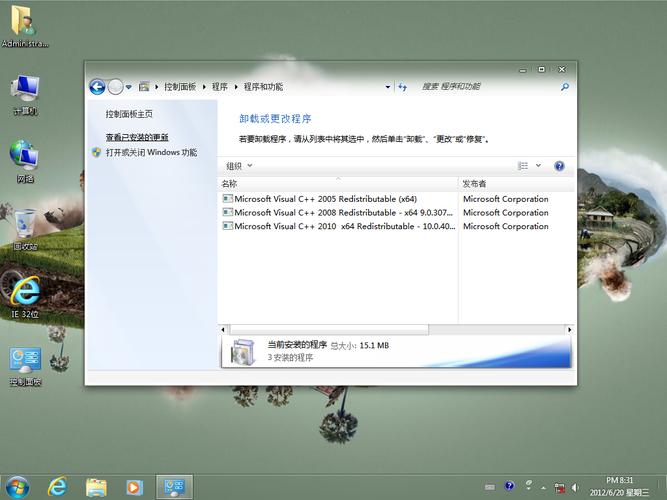Screen dimensions: 667x500
Task: Open 打开或关闭 Windows 功能 link
Action: click(x=151, y=152)
